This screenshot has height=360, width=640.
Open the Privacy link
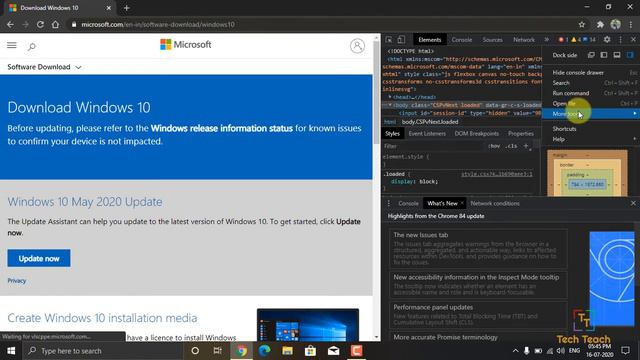pyautogui.click(x=17, y=281)
